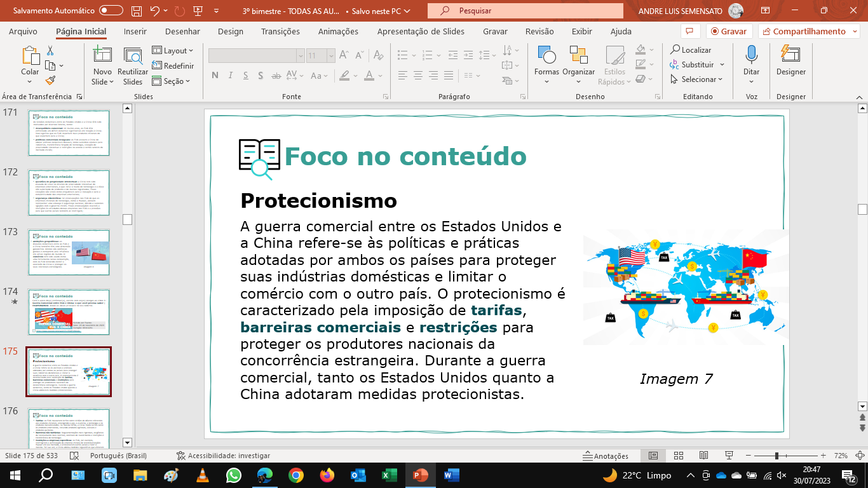This screenshot has width=868, height=488.
Task: Open the Designer ideas pane
Action: [x=791, y=60]
